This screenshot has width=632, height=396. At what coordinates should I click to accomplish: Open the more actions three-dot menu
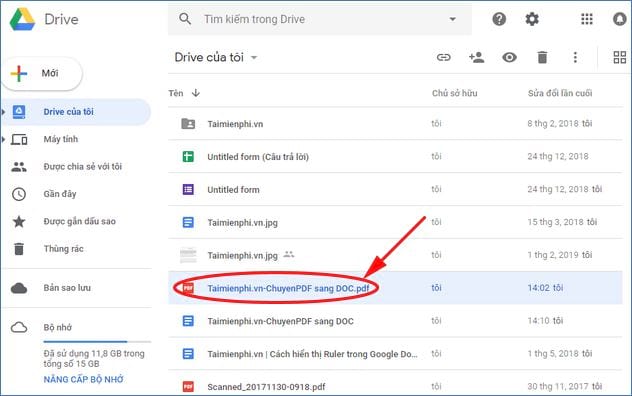(x=575, y=57)
